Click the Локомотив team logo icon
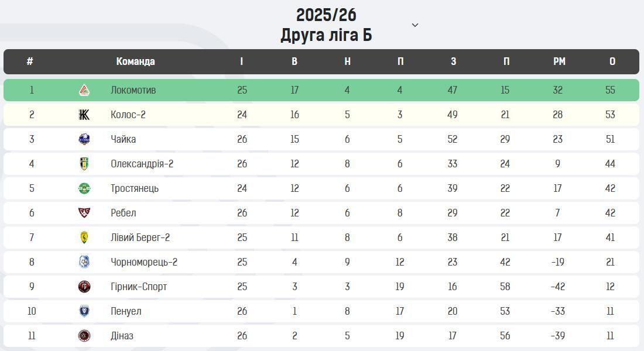Screen dimensions: 644x351 point(84,90)
